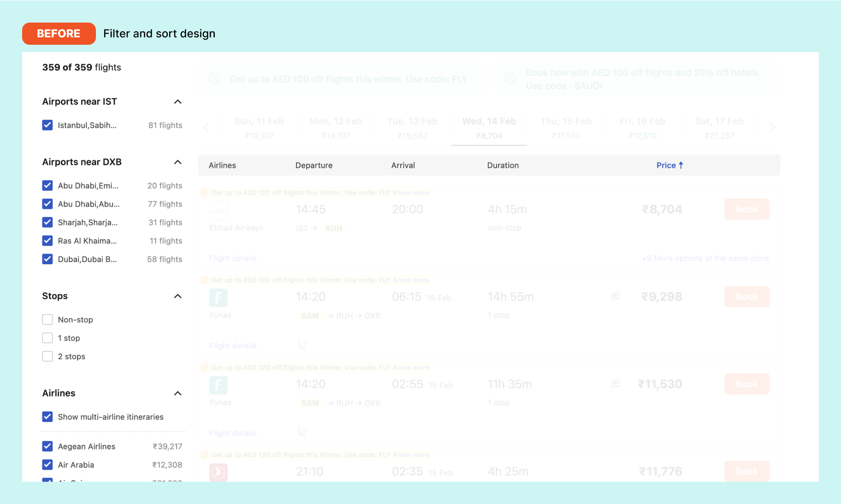The image size is (841, 504).
Task: Collapse the Airlines filter section
Action: pos(178,393)
